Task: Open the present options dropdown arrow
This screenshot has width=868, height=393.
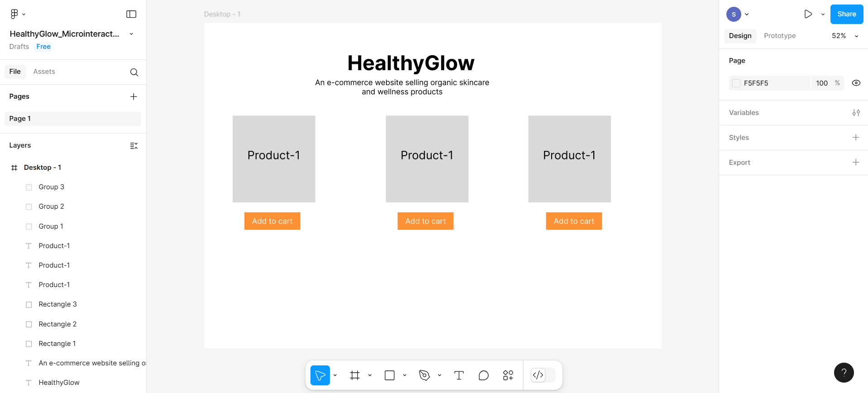Action: (823, 14)
